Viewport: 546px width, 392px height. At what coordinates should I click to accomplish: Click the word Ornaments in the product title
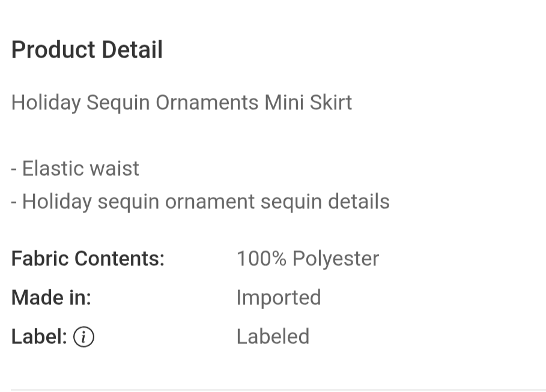click(207, 103)
